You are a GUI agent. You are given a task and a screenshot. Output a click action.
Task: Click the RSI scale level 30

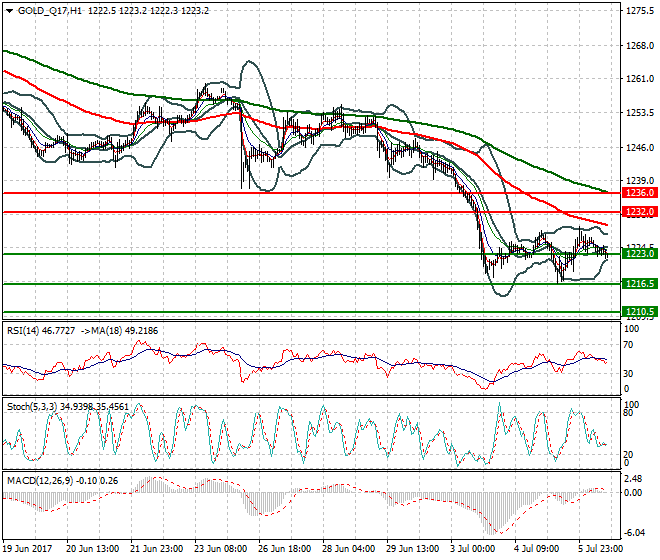(x=628, y=373)
